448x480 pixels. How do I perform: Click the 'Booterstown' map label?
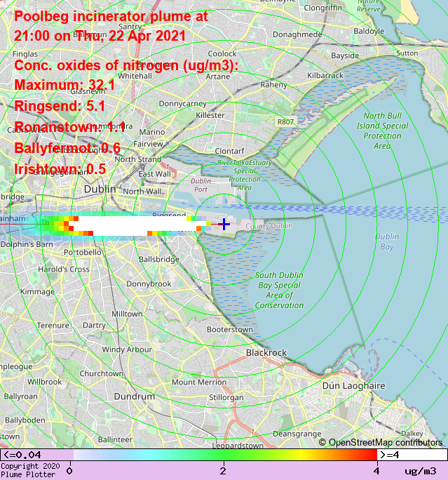[230, 329]
